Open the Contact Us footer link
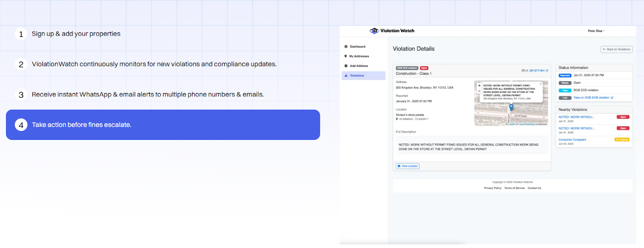The width and height of the screenshot is (644, 248). [x=535, y=188]
